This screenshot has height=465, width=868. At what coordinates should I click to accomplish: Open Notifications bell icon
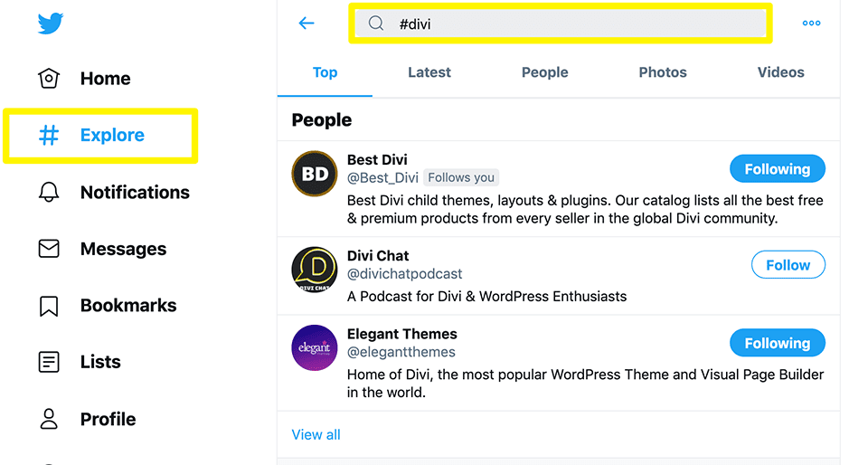click(x=49, y=192)
